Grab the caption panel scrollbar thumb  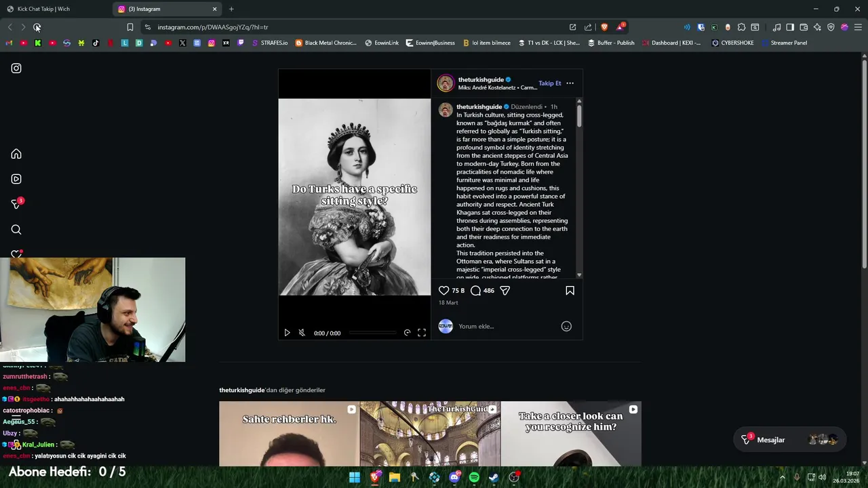[579, 115]
